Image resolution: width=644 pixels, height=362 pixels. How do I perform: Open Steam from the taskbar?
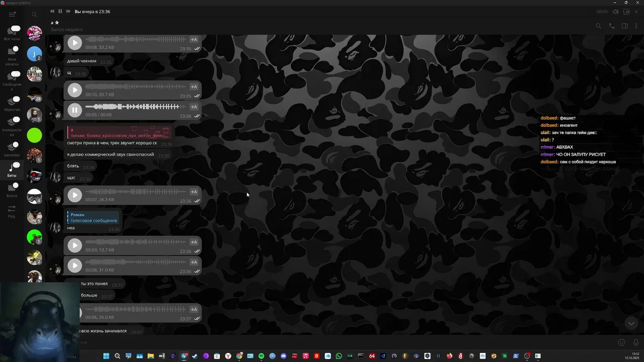(195, 356)
